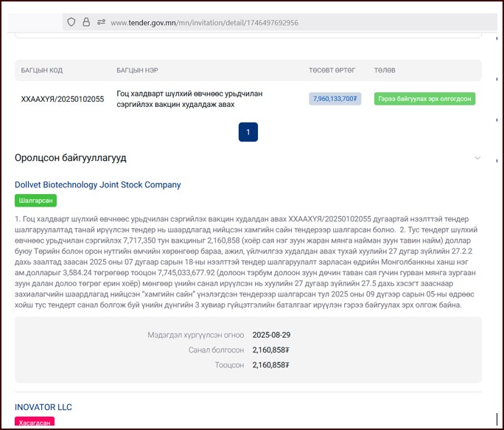Click the pink Хасагдсан status badge
This screenshot has height=430, width=504.
[x=35, y=422]
